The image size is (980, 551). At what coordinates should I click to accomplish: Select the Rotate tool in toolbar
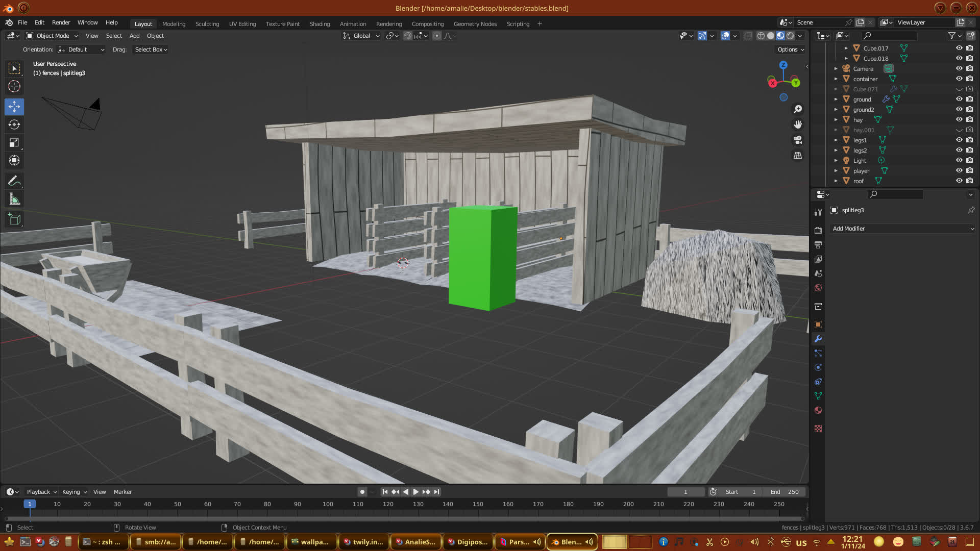[x=14, y=124]
